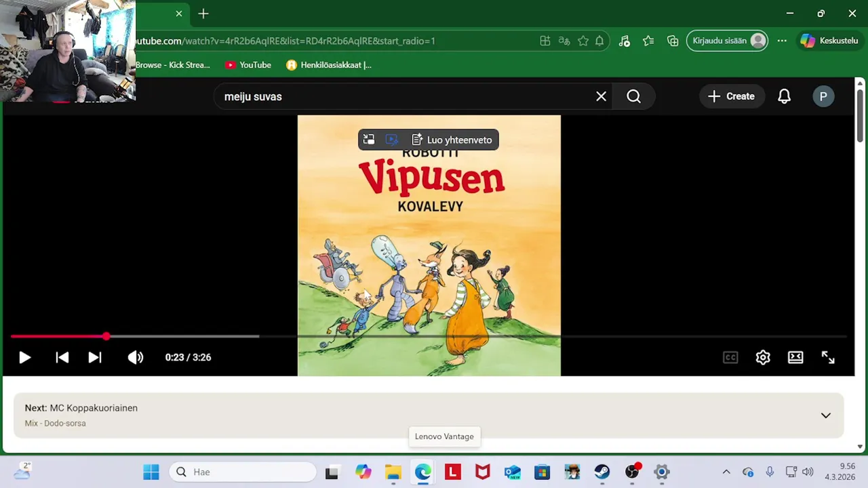Click the 'Mix - Dodo-sorsa' label

55,424
